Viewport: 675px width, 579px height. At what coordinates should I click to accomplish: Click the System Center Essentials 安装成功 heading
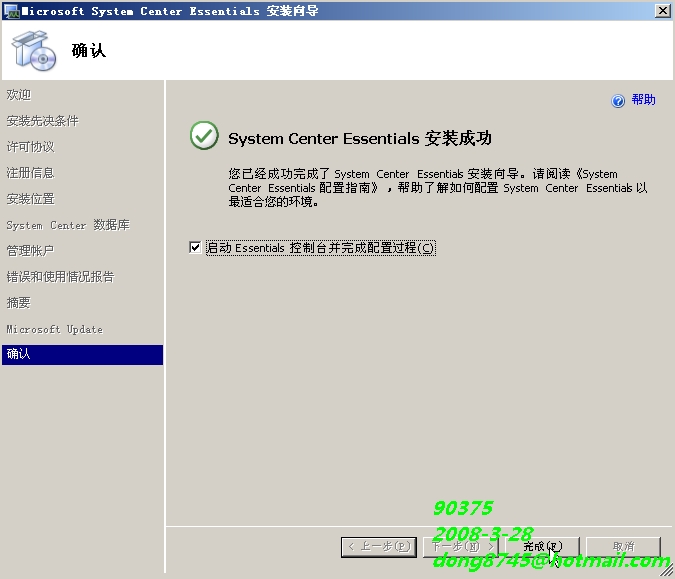[x=360, y=139]
